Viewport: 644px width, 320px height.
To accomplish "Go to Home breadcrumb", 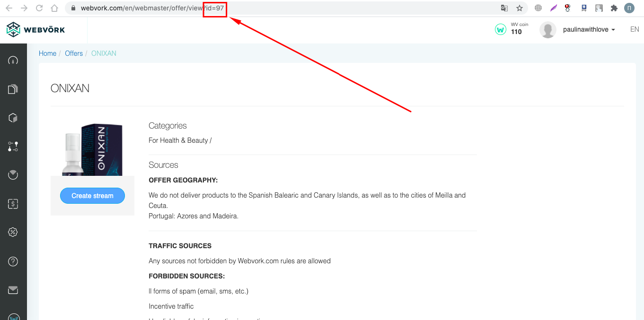I will tap(47, 53).
